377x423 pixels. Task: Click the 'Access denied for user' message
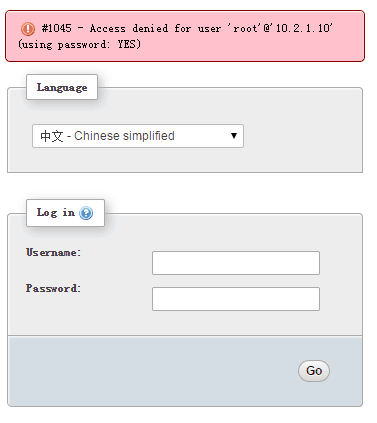tap(155, 28)
